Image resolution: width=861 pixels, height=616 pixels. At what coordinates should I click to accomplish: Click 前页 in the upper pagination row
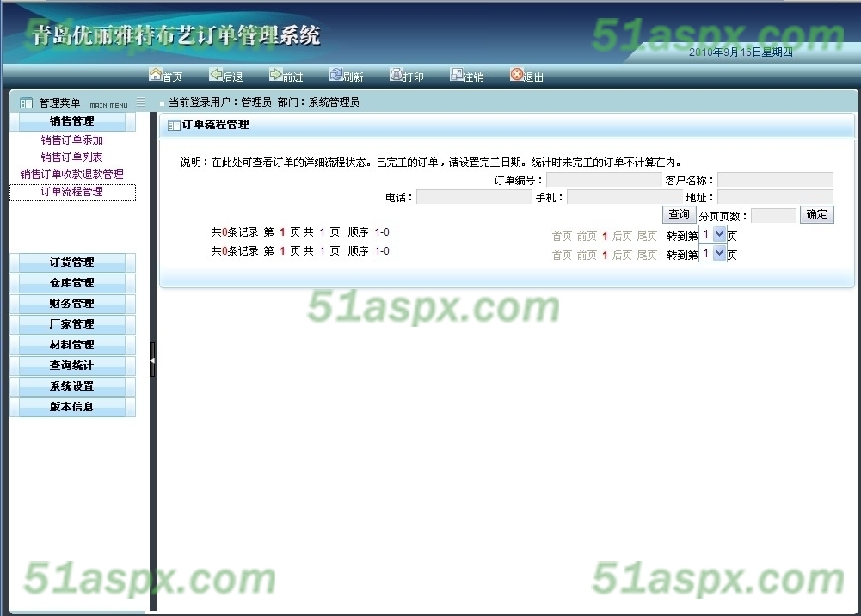pos(587,236)
